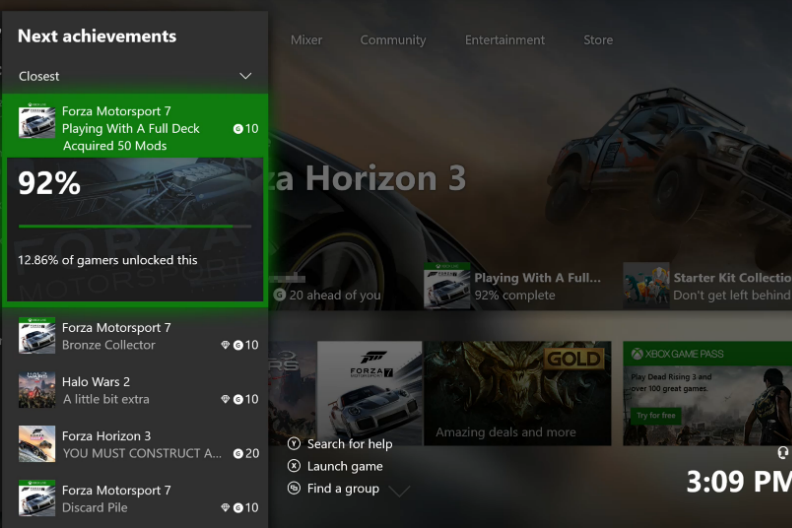Click the gamerscore icon on Bronze Collector row
This screenshot has height=528, width=792.
(238, 345)
